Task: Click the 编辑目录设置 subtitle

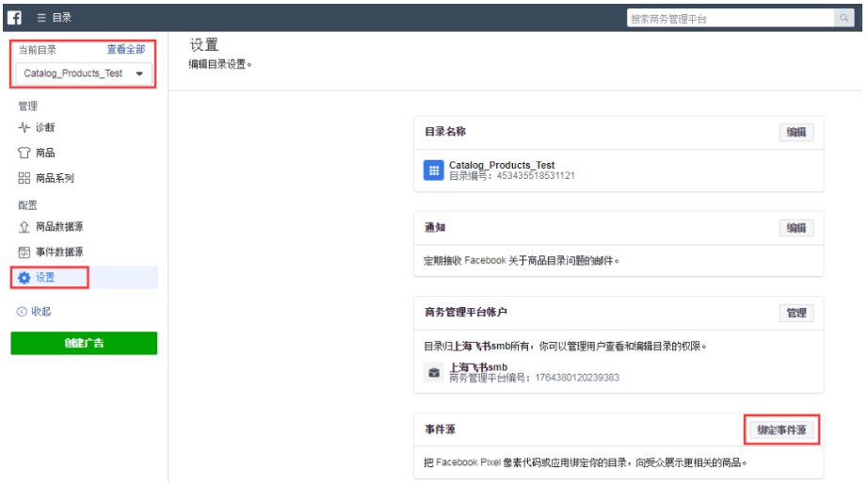Action: point(219,64)
